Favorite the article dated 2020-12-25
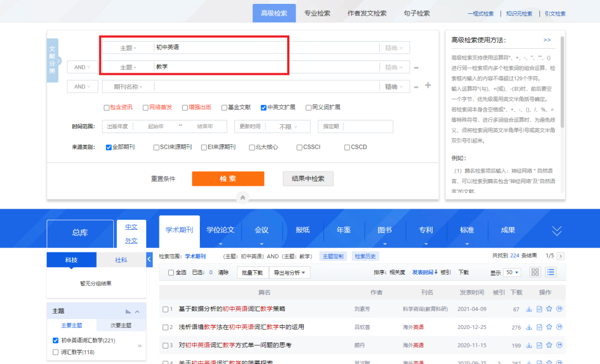Viewport: 600px width, 364px height. 549,327
